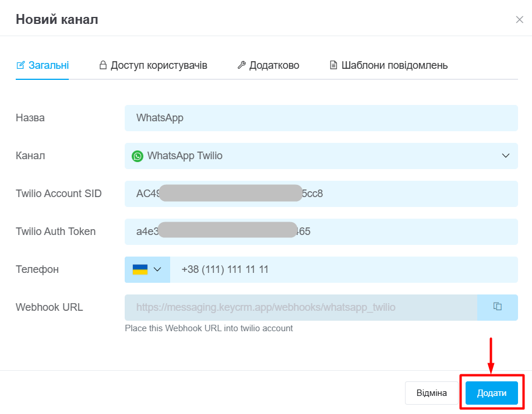532x414 pixels.
Task: Click the Канал field label
Action: 30,156
